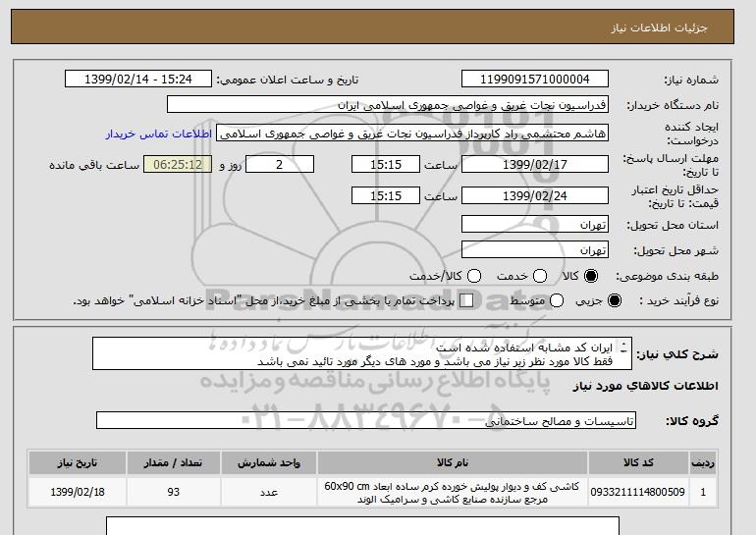This screenshot has width=756, height=535.
Task: Select the متوسط purchase process radio
Action: 557,300
